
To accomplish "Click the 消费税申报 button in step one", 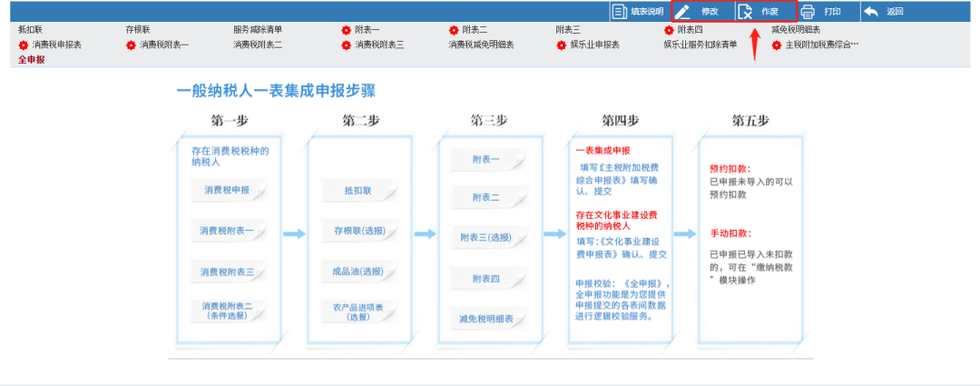I will tap(229, 190).
